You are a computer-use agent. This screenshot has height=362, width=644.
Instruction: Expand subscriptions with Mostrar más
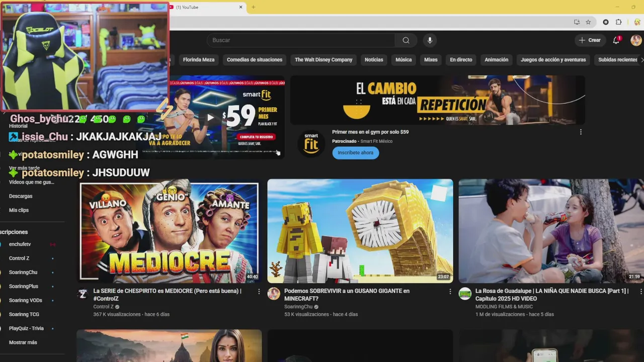23,342
